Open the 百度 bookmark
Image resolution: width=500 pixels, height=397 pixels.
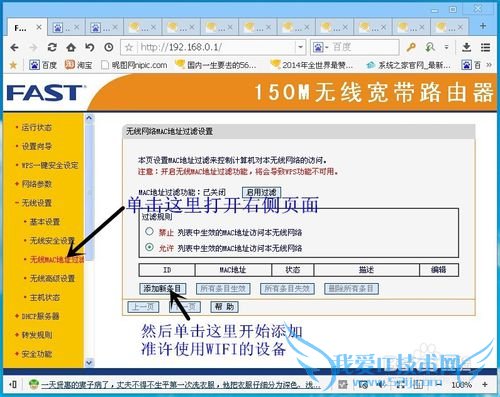click(x=43, y=65)
